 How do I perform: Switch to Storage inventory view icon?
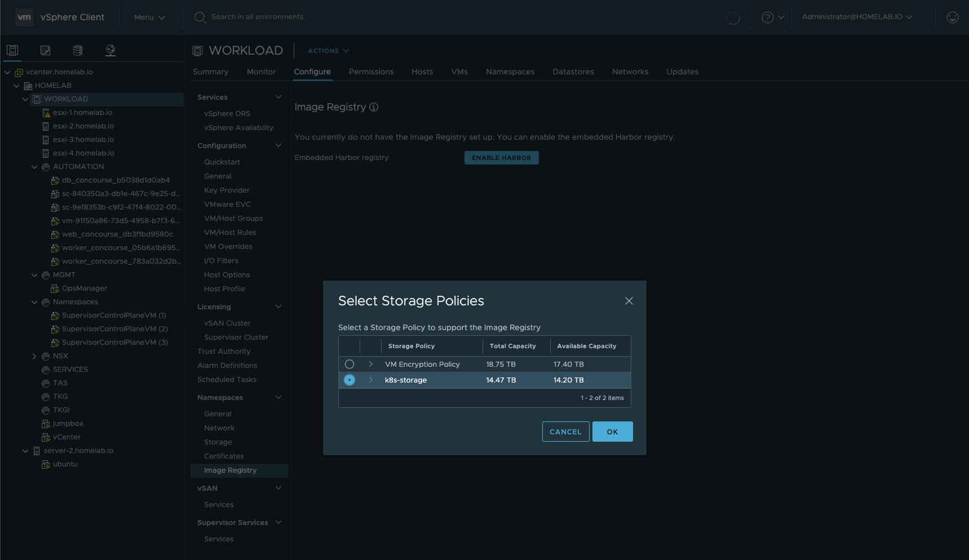coord(78,50)
